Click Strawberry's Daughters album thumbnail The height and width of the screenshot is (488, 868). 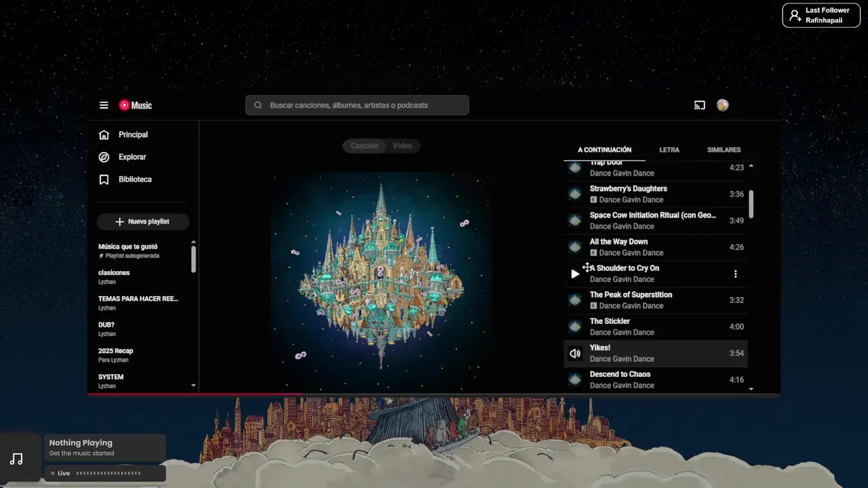[575, 194]
